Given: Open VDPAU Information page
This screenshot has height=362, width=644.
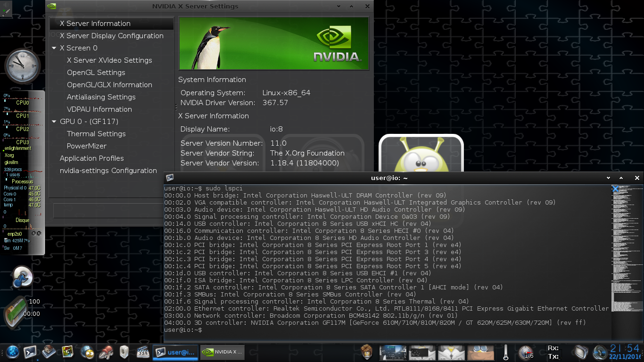Looking at the screenshot, I should tap(99, 109).
